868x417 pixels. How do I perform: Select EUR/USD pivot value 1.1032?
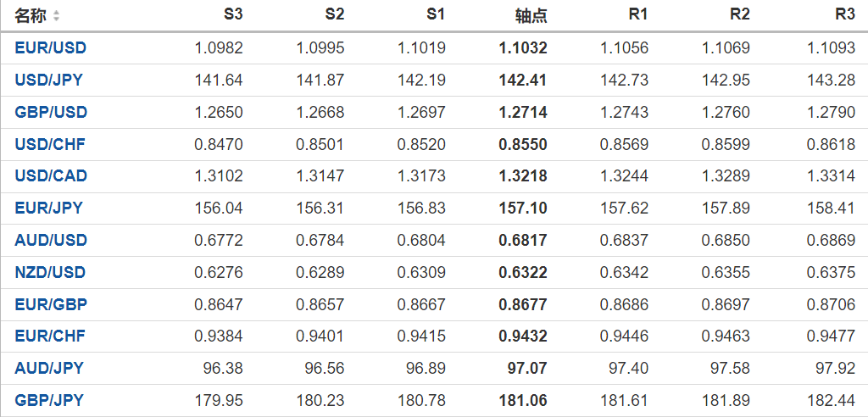point(522,48)
